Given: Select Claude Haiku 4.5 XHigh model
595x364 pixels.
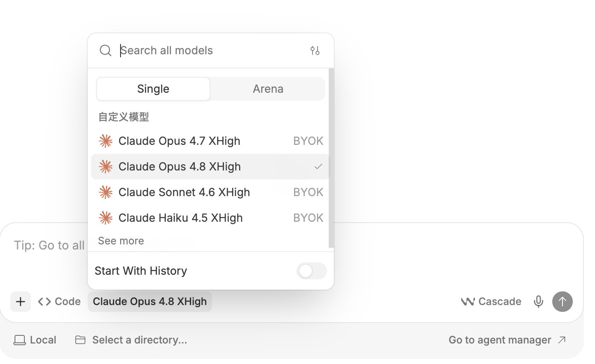Looking at the screenshot, I should 210,218.
